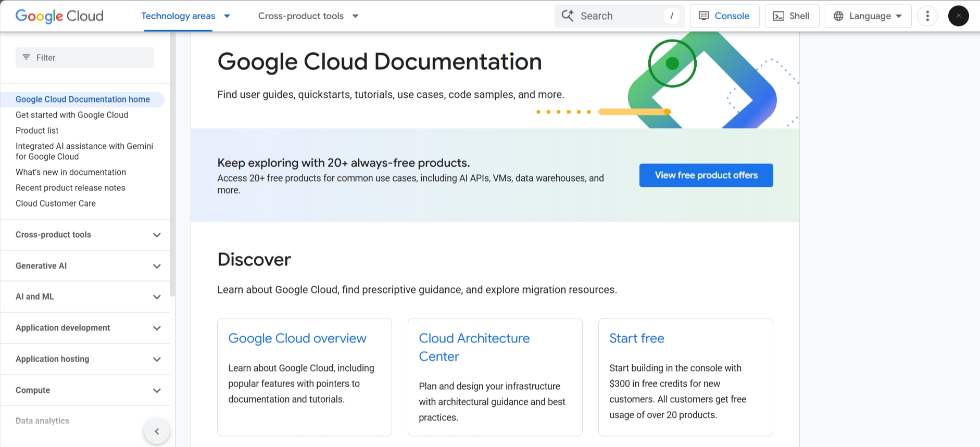
Task: Open Integrated AI assistance with Gemini
Action: click(84, 151)
